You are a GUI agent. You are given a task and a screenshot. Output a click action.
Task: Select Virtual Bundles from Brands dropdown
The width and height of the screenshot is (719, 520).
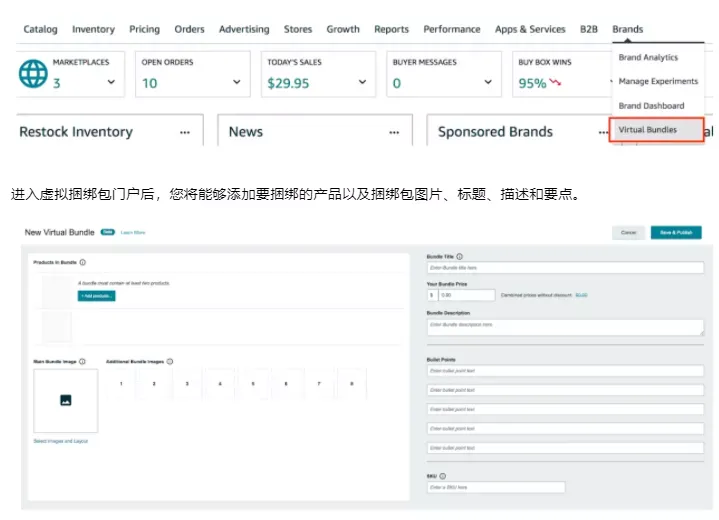point(656,130)
